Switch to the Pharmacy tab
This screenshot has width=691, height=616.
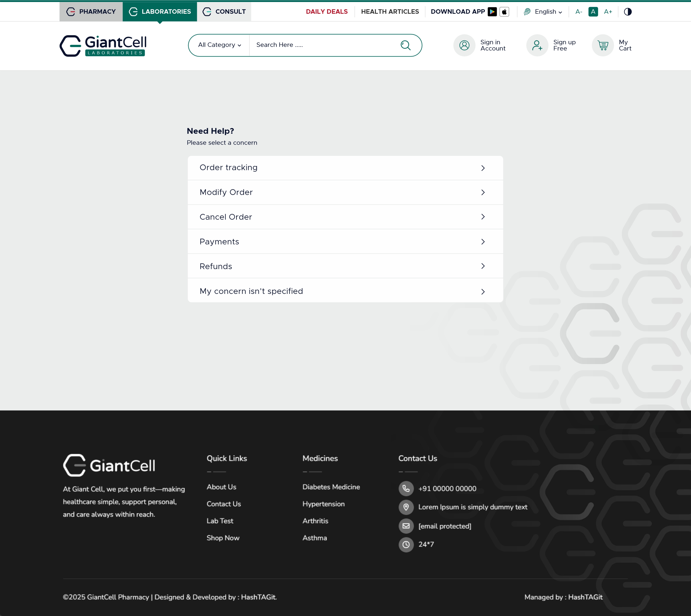[91, 12]
